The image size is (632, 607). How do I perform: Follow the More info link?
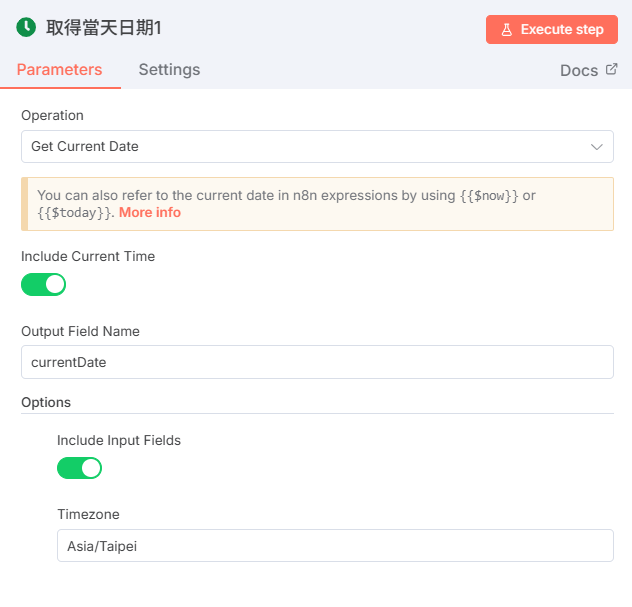coord(150,213)
